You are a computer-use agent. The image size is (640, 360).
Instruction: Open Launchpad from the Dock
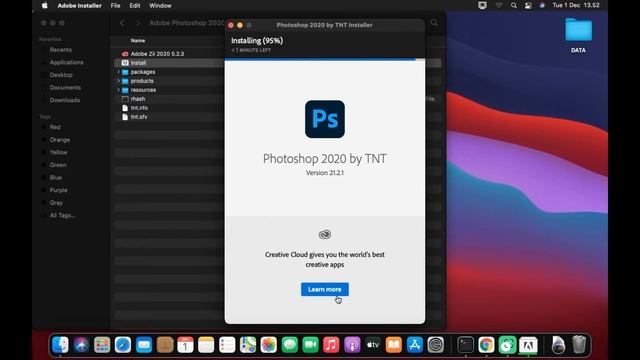[x=102, y=345]
